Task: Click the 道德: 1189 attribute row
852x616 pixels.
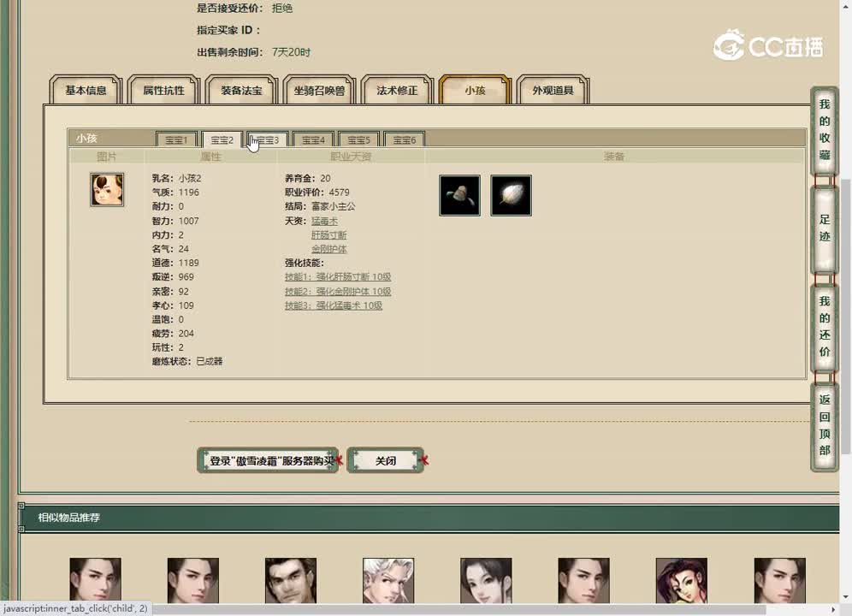Action: coord(175,263)
